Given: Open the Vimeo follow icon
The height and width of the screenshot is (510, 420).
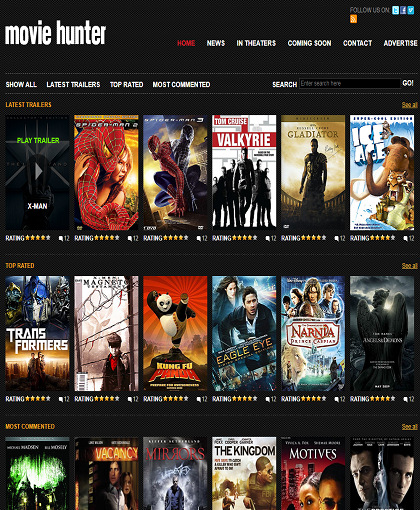Looking at the screenshot, I should click(411, 10).
